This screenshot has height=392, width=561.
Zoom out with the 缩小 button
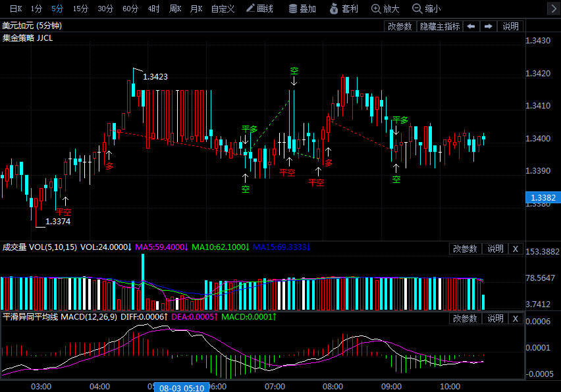point(427,9)
